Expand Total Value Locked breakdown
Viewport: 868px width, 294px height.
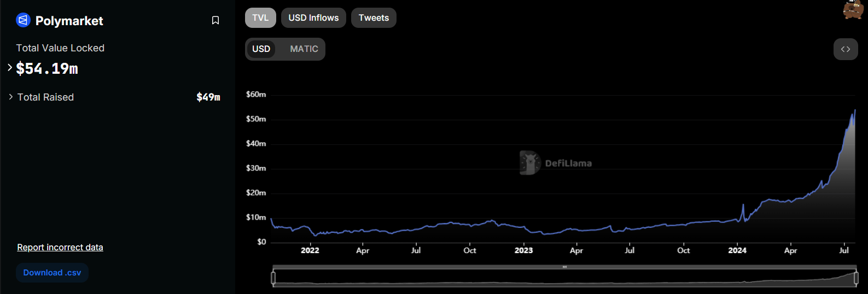10,68
